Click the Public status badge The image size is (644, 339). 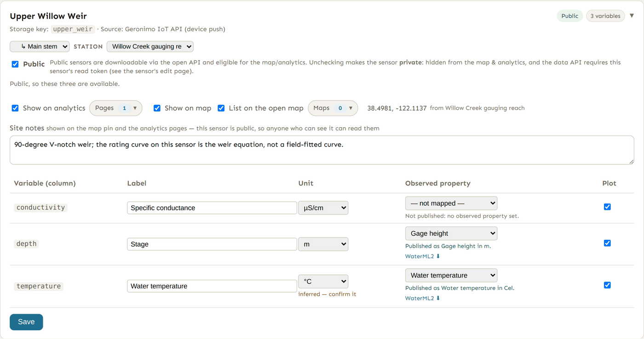[x=569, y=16]
